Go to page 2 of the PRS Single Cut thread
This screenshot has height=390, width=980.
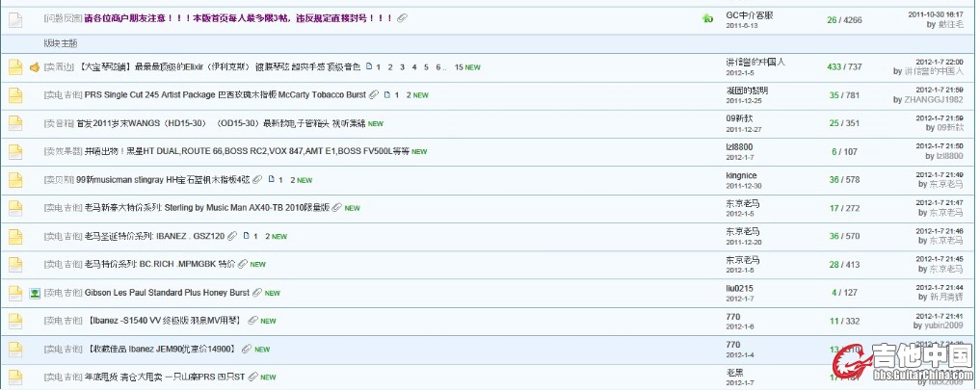409,95
